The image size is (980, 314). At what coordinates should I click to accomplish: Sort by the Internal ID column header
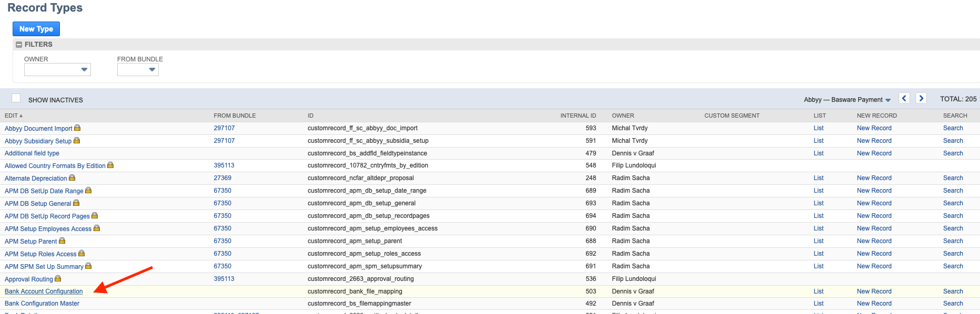point(578,116)
